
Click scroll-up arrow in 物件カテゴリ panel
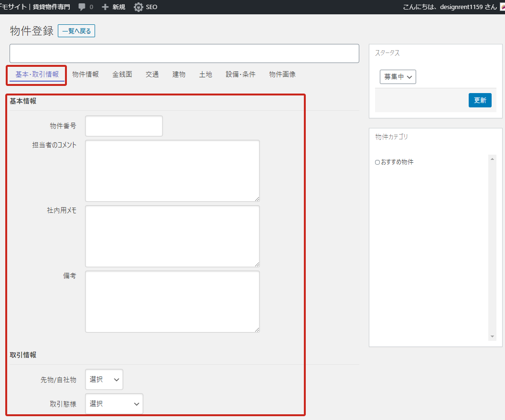coord(493,158)
